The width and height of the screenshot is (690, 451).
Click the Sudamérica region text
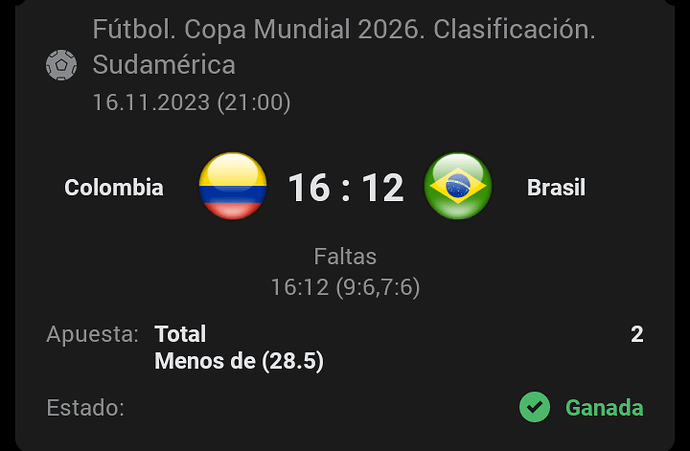coord(164,65)
